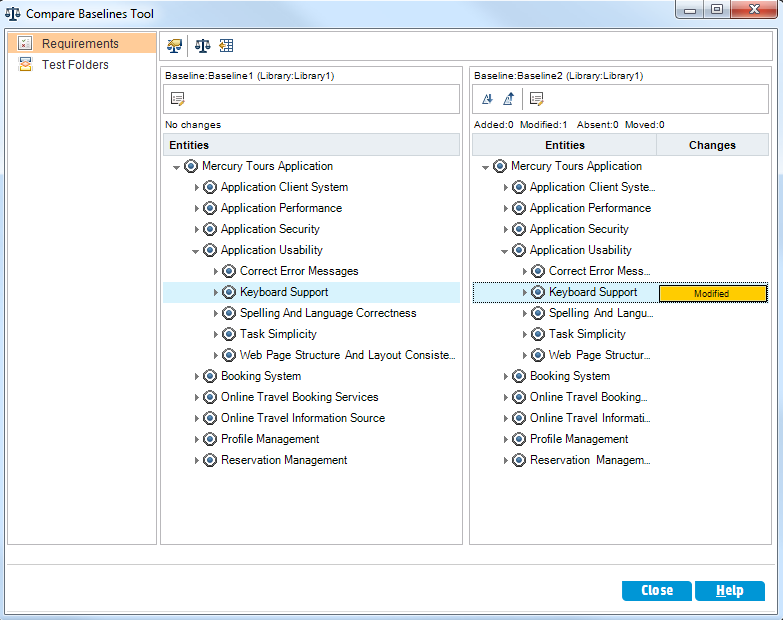Click the Test Folders sidebar icon

coord(25,64)
